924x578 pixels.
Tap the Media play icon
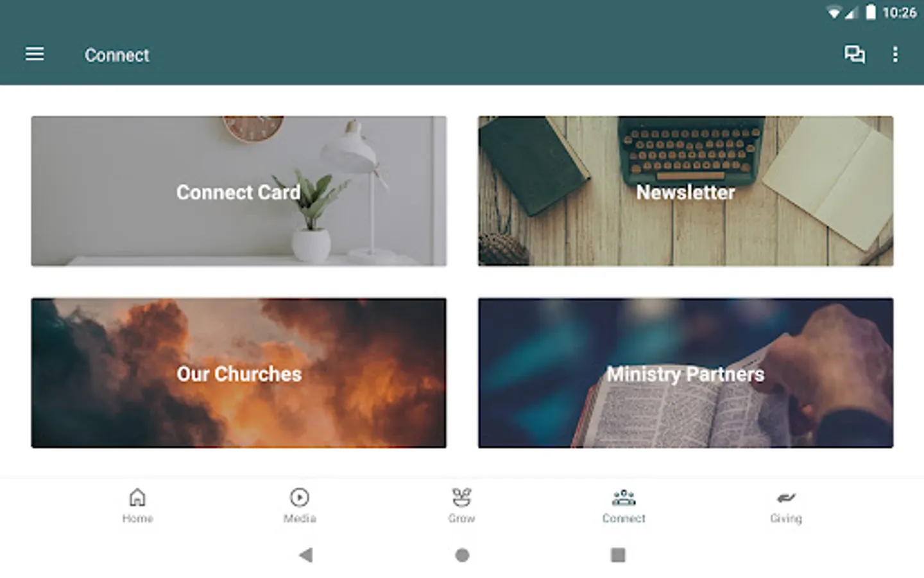[300, 497]
